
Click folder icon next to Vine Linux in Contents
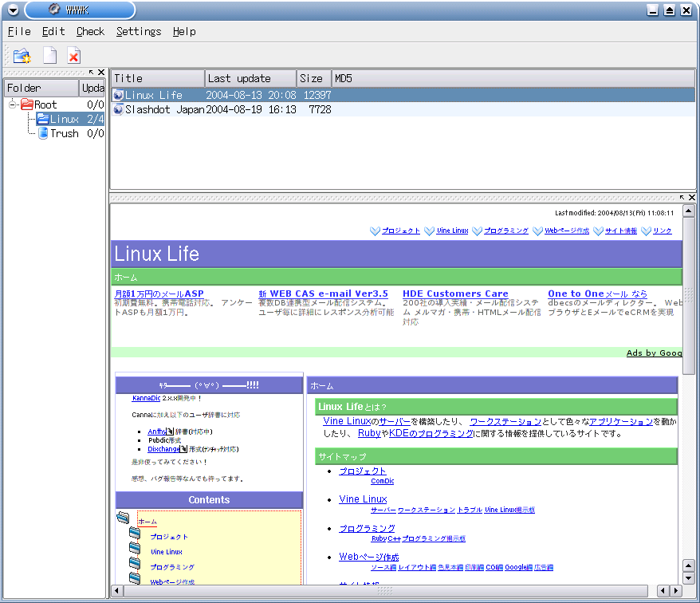click(135, 548)
